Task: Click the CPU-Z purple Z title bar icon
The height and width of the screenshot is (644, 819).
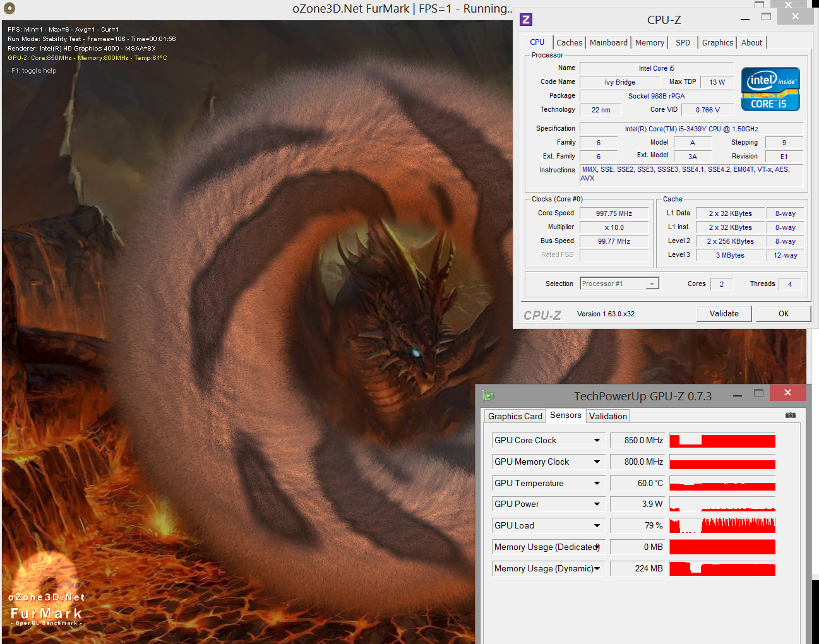Action: coord(525,20)
